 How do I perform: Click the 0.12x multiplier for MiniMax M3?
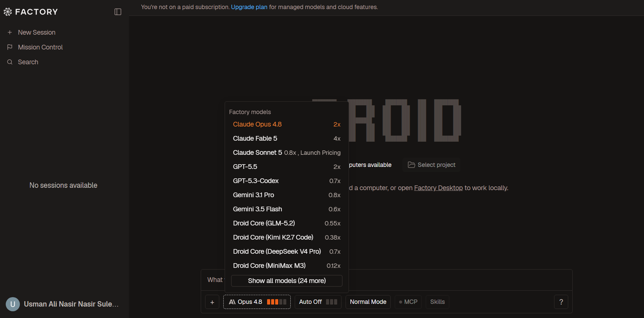[333, 266]
